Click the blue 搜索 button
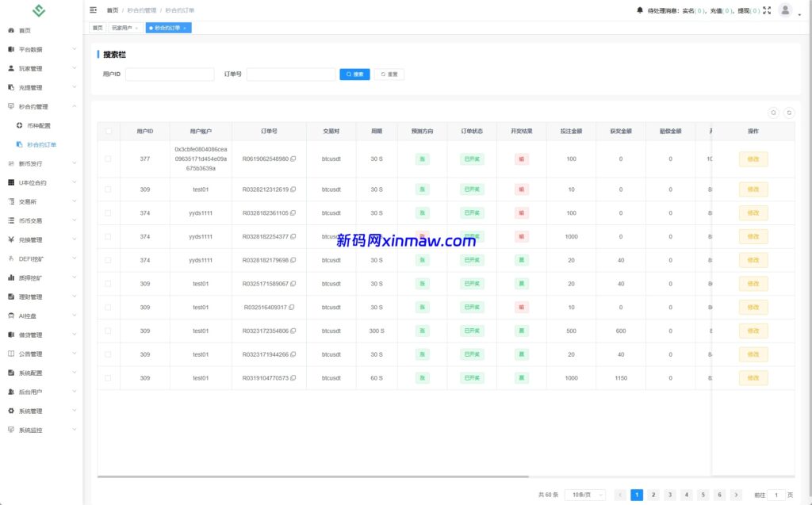This screenshot has width=812, height=505. [x=354, y=75]
